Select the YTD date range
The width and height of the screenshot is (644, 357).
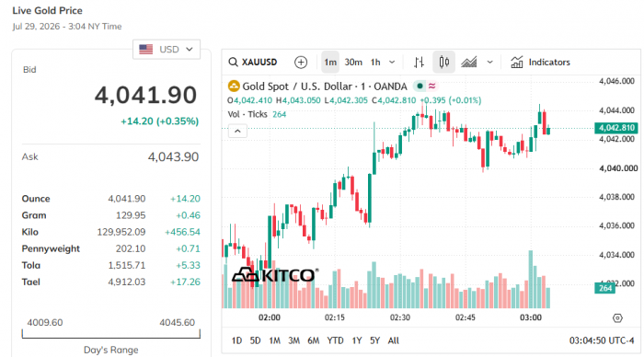(x=335, y=340)
